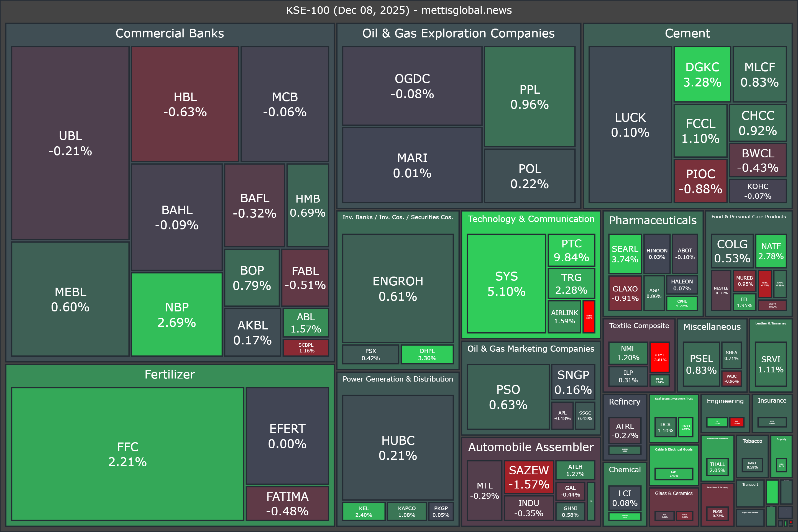Click the PPL 0.96% tile
This screenshot has height=532, width=798.
click(529, 97)
